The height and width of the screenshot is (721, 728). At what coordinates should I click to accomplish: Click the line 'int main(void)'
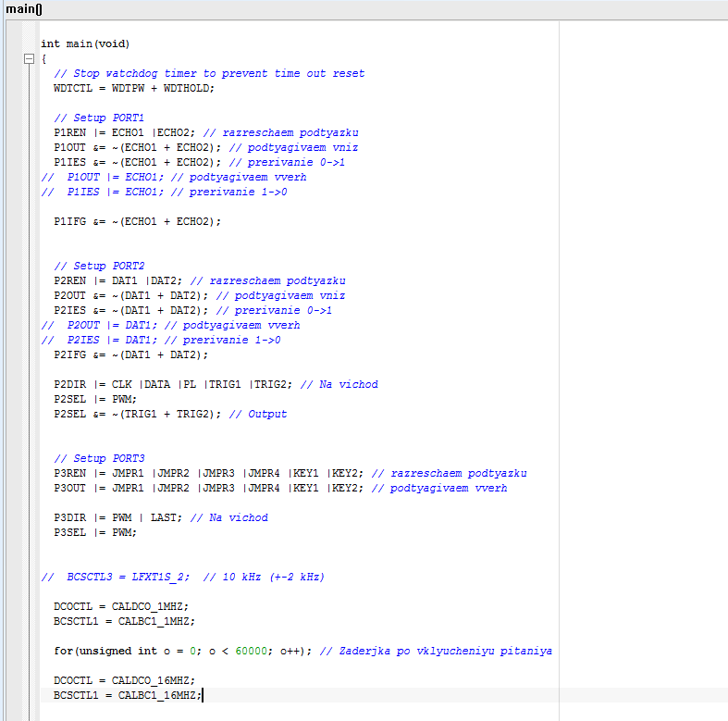[85, 44]
